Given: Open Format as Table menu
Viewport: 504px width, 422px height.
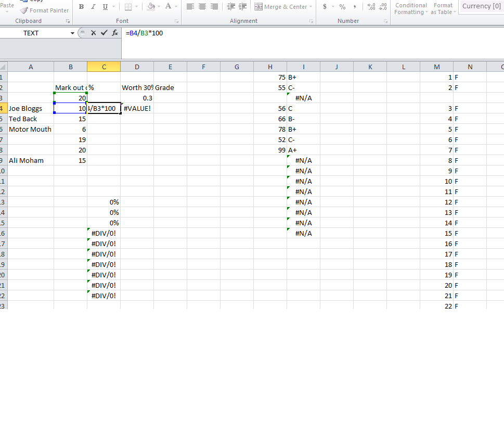Looking at the screenshot, I should coord(443,9).
